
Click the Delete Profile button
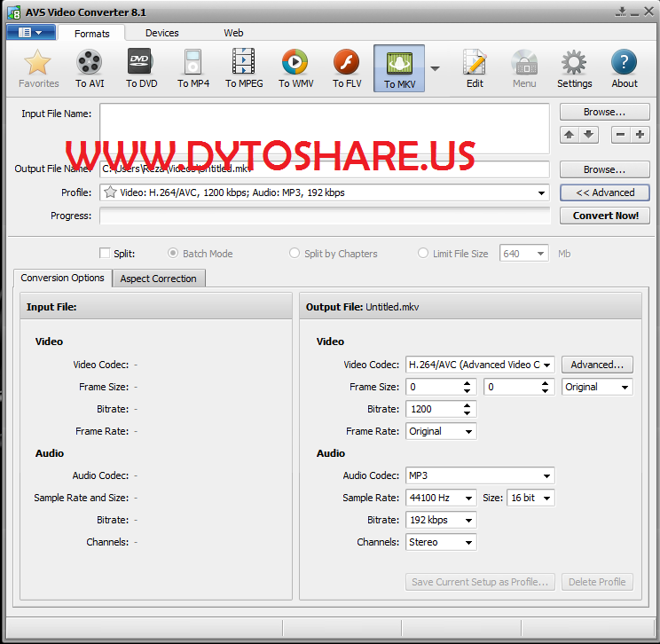pos(597,582)
